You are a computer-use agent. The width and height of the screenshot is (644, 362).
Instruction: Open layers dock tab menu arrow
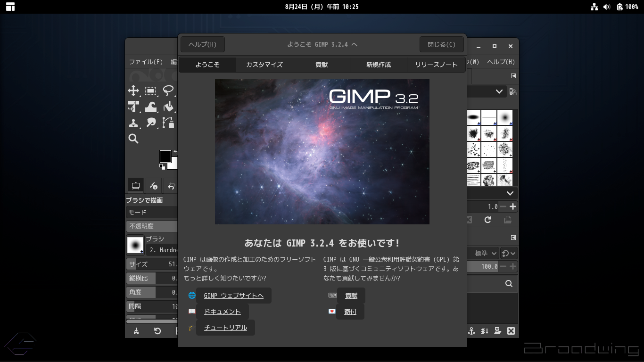pos(513,238)
